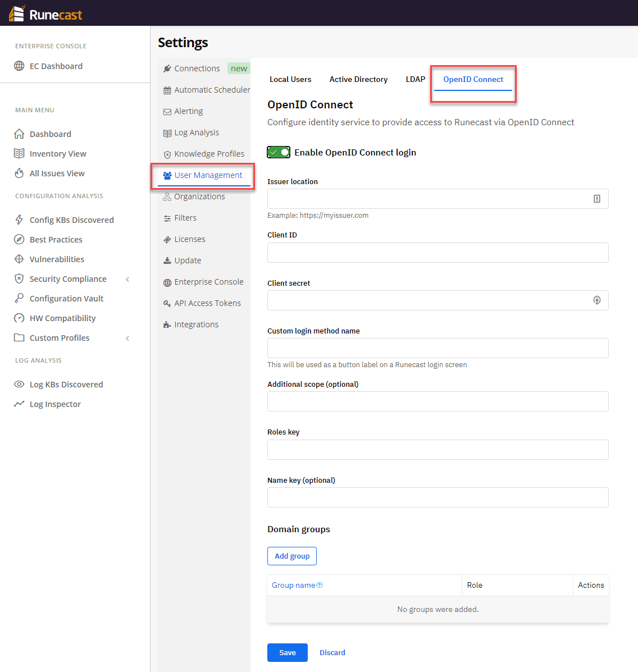
Task: Click the Integrations puzzle icon
Action: tap(167, 325)
